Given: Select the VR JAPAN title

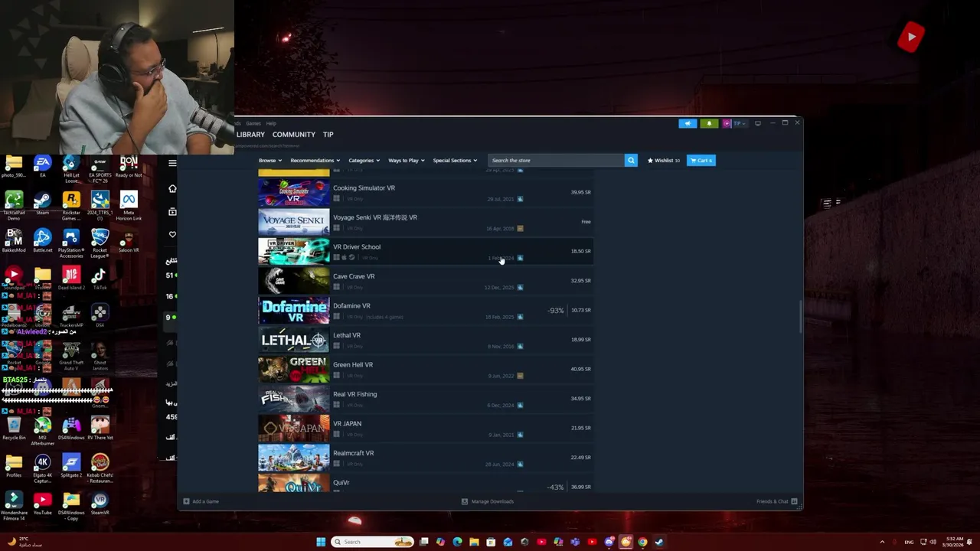Looking at the screenshot, I should coord(347,424).
